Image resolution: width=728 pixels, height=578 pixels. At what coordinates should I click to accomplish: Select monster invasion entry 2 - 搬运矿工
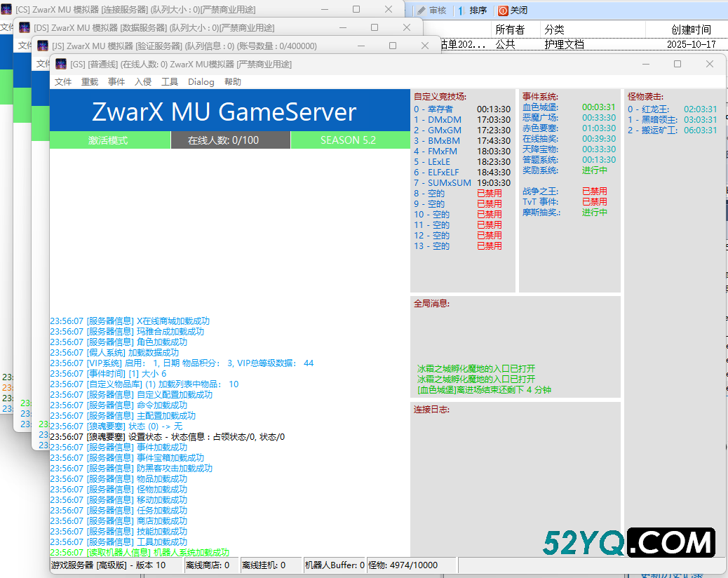673,130
